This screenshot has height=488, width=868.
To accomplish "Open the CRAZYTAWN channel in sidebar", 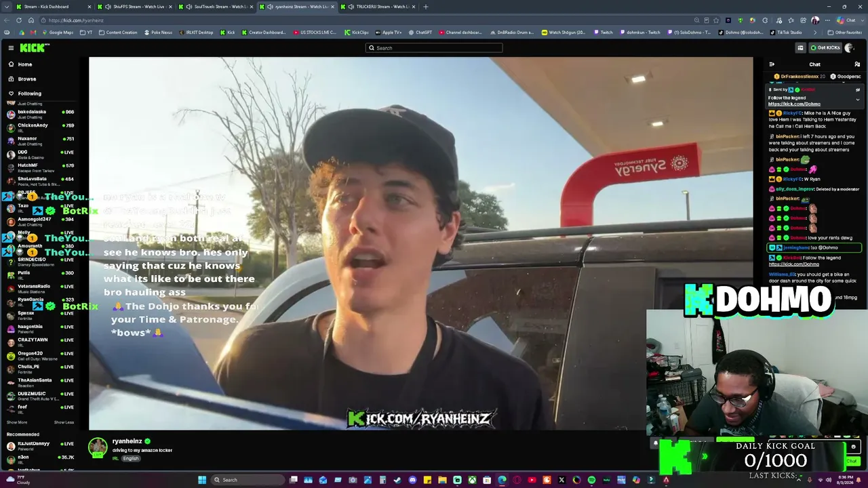I will (x=41, y=342).
